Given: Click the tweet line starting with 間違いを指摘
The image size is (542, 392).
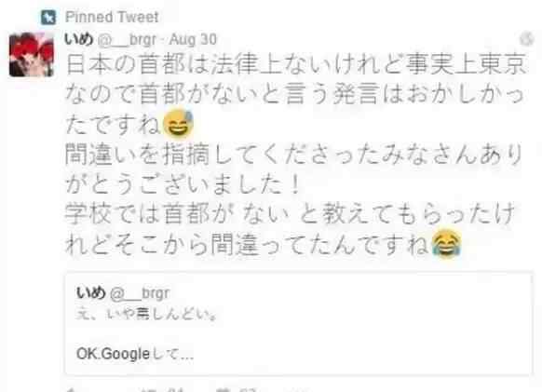Looking at the screenshot, I should (x=293, y=155).
